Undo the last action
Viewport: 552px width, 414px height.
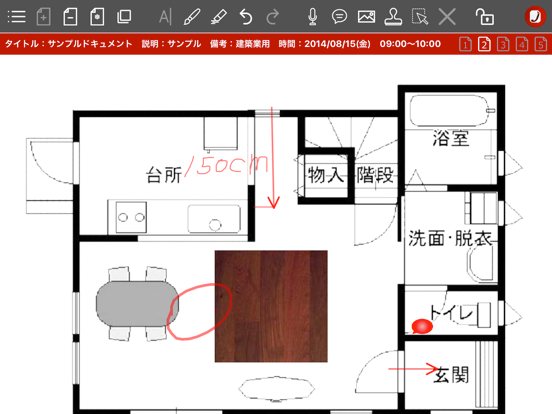tap(246, 17)
